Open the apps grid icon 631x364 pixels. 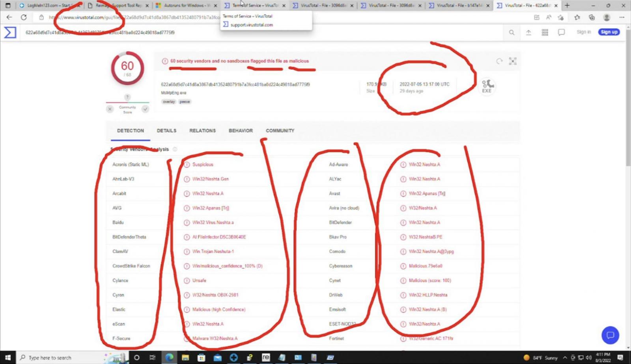pyautogui.click(x=545, y=32)
